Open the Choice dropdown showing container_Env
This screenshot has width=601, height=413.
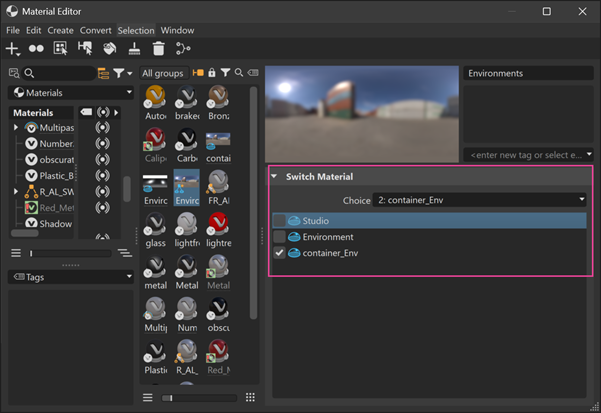coord(479,200)
